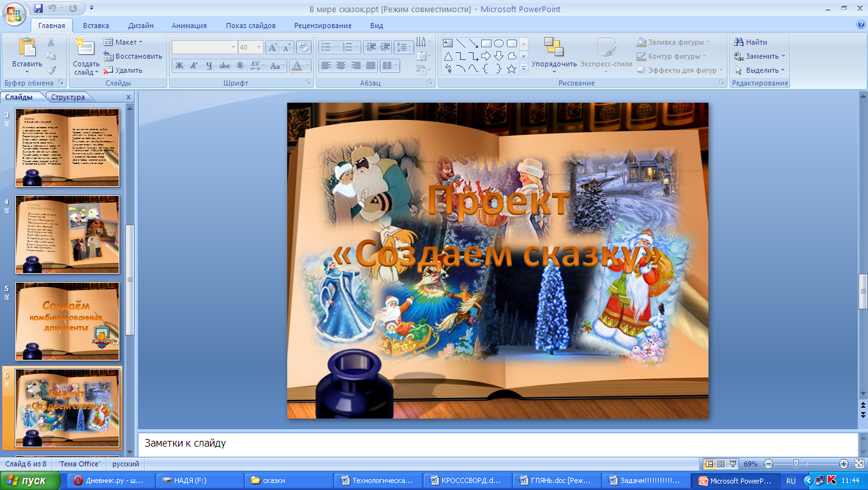The height and width of the screenshot is (490, 868).
Task: Open Выделить selection dropdown
Action: tap(759, 70)
